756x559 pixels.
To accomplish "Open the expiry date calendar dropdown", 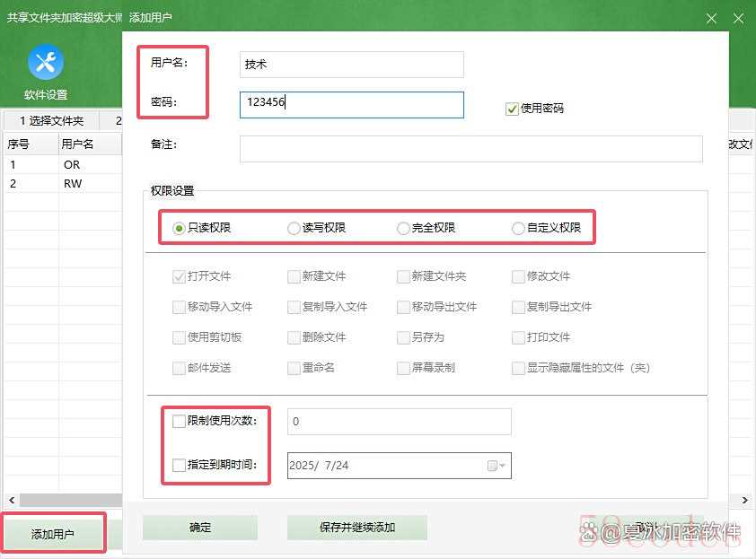I will click(497, 466).
